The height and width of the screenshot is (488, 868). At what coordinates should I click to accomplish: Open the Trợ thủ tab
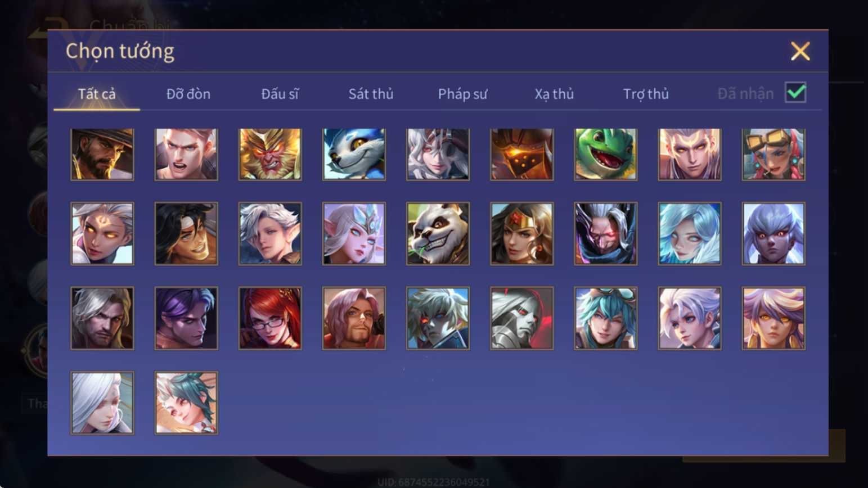pyautogui.click(x=646, y=94)
